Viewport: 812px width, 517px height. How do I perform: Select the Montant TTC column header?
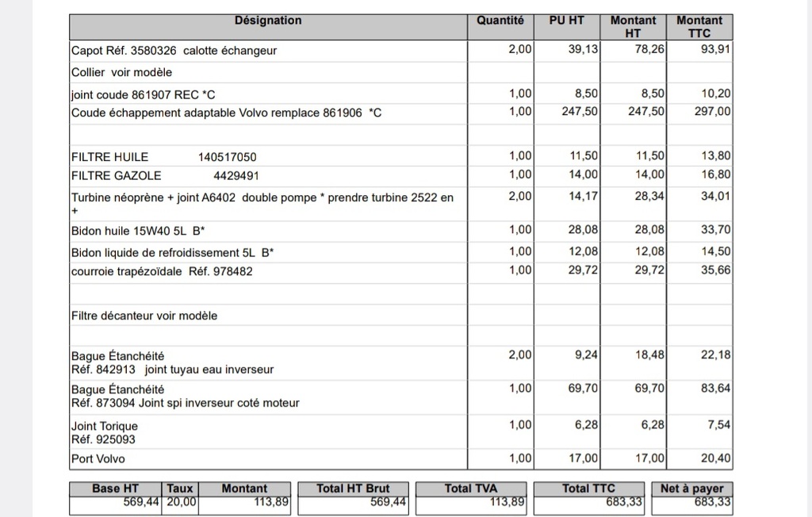[699, 27]
